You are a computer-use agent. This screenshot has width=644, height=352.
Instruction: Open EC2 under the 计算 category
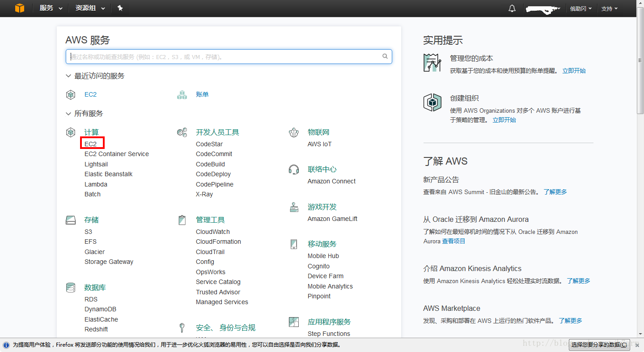91,144
